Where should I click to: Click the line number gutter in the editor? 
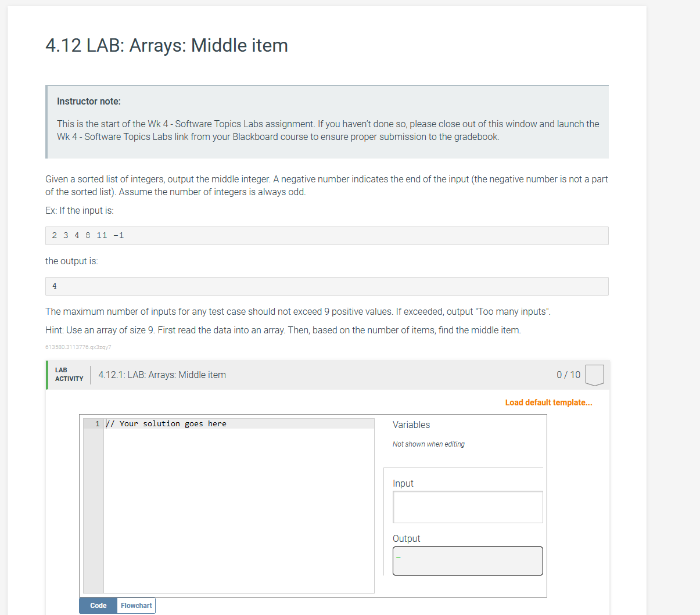95,423
